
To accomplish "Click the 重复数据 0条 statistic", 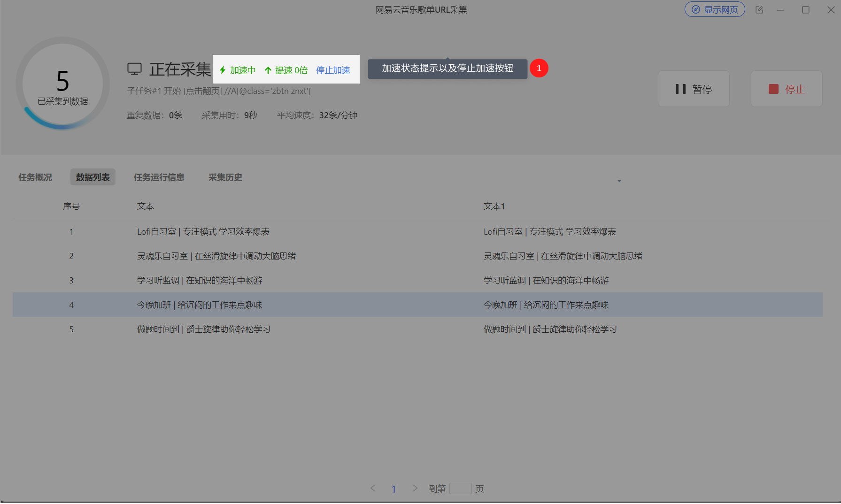I will (x=154, y=115).
